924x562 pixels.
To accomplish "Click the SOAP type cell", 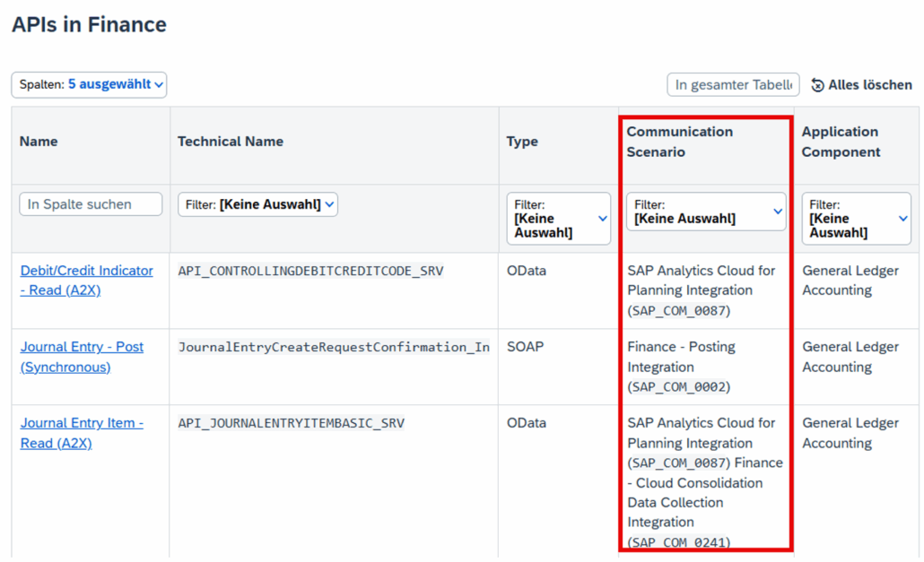I will (x=525, y=347).
